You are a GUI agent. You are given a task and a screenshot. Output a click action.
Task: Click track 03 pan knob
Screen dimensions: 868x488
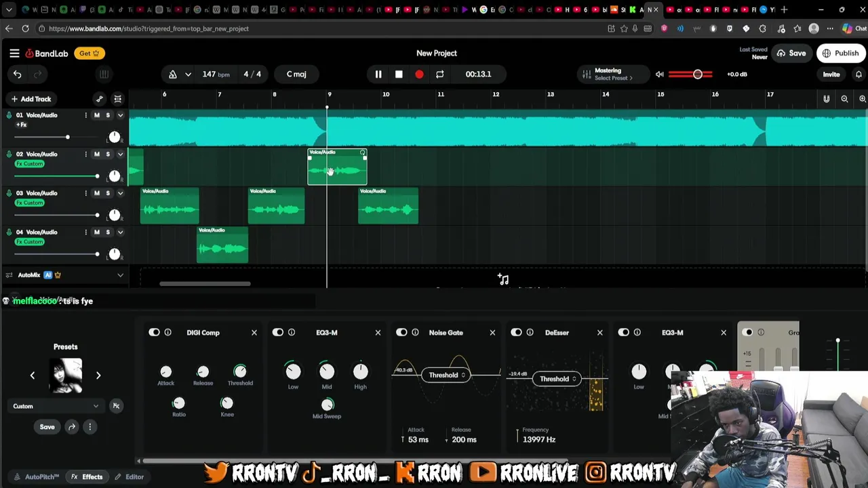pyautogui.click(x=115, y=215)
